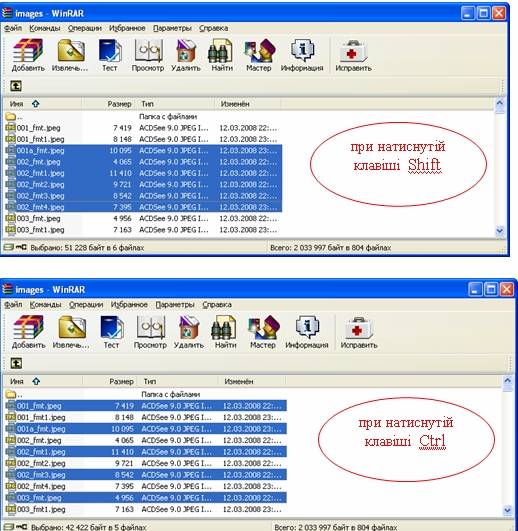
Task: Click Информация icon in top window
Action: pyautogui.click(x=302, y=51)
